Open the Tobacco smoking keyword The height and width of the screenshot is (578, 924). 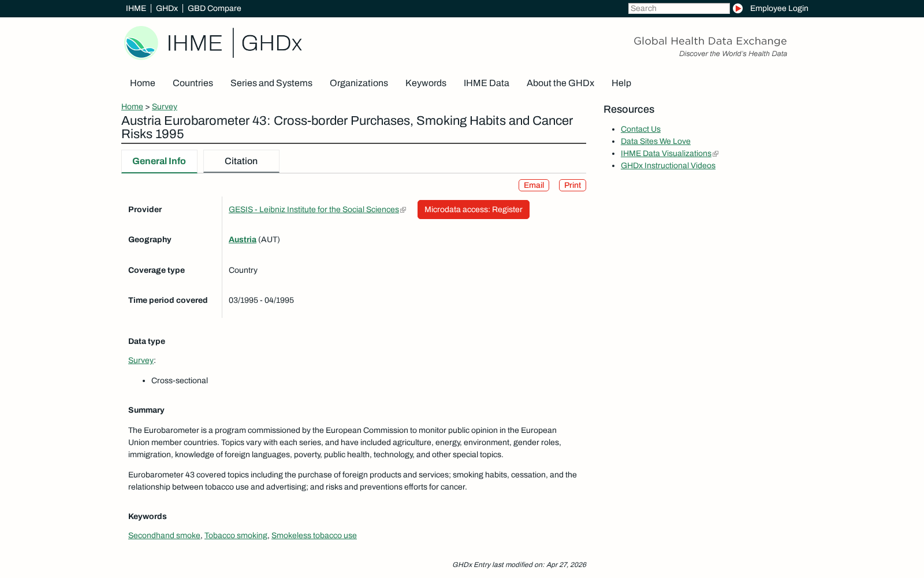click(x=236, y=535)
